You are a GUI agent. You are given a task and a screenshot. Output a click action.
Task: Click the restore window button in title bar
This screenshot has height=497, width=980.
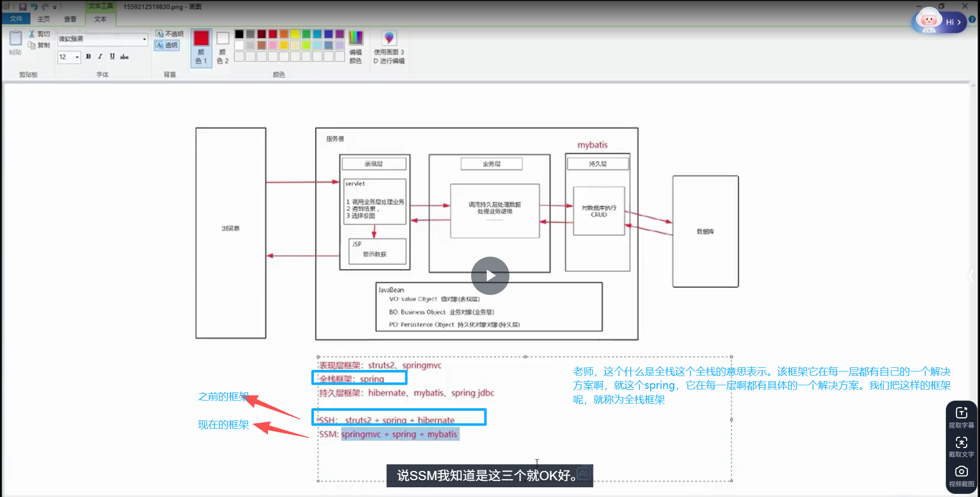point(941,6)
